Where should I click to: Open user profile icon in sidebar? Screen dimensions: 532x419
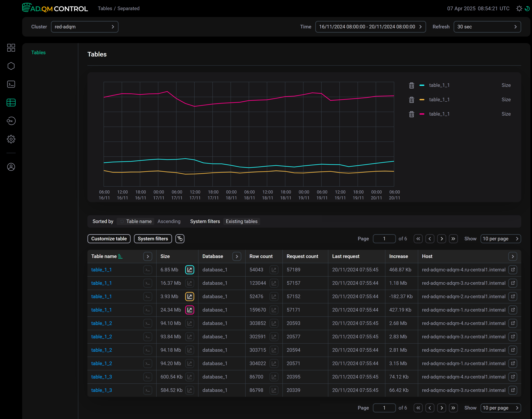coord(11,167)
